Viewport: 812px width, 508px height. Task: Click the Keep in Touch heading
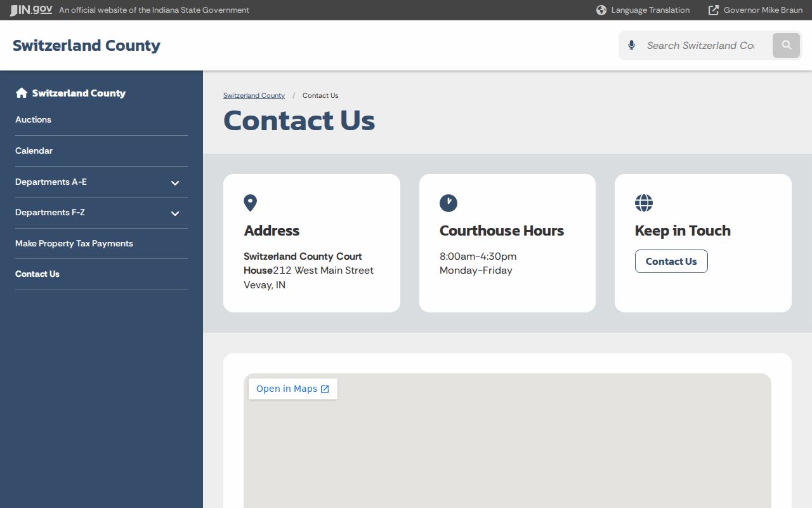click(683, 231)
